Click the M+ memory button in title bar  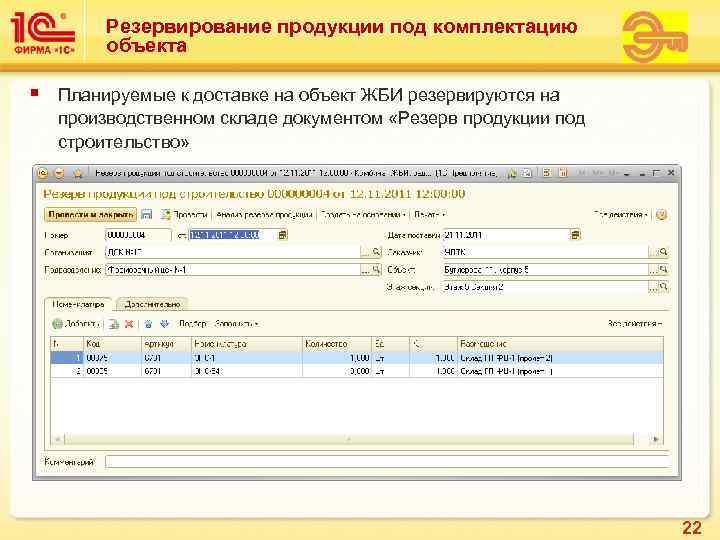[597, 173]
